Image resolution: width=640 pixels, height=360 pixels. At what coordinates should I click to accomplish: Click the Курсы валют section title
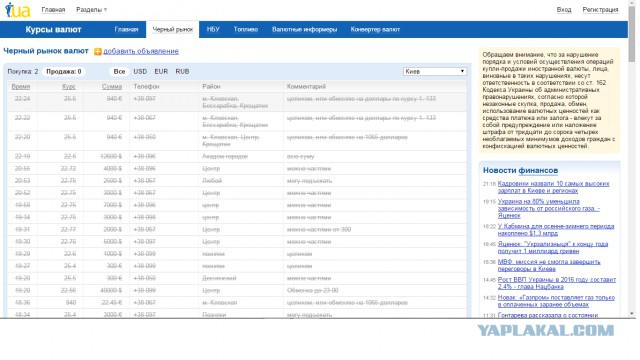coord(53,29)
